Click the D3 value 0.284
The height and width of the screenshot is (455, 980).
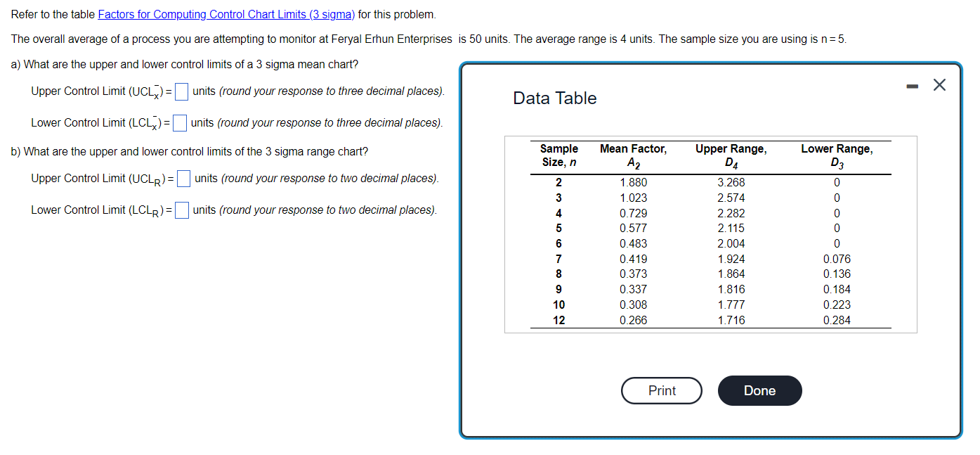click(837, 319)
